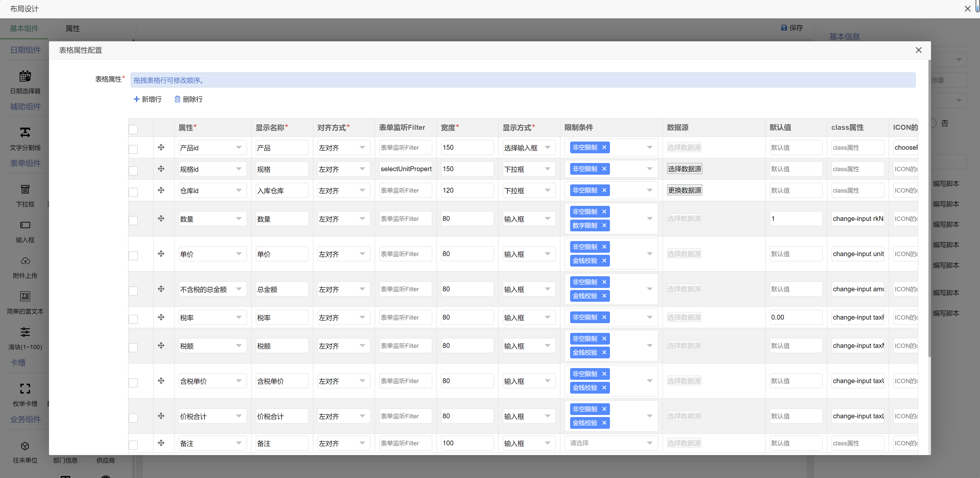Viewport: 980px width, 478px height.
Task: Click the drag handle of 税率 row
Action: 161,317
